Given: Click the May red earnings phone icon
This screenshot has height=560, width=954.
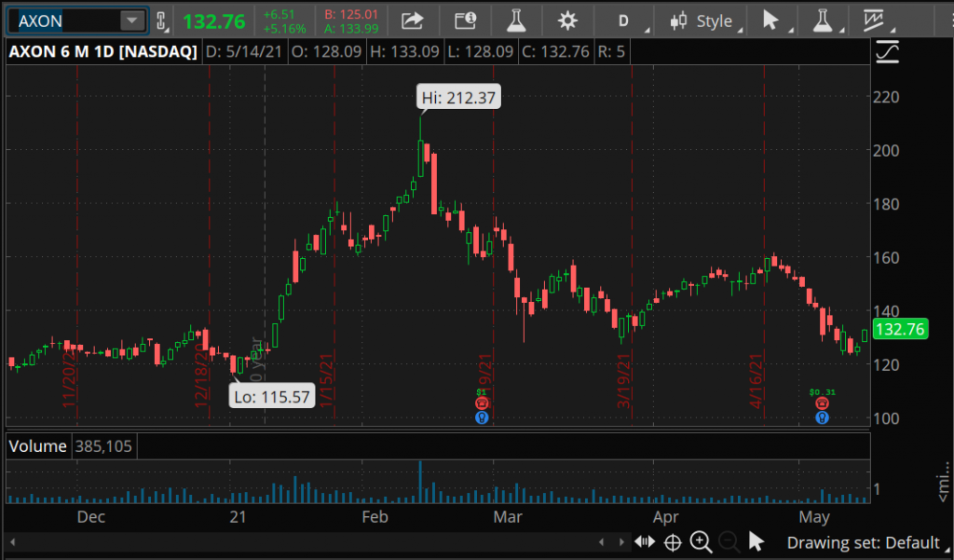Looking at the screenshot, I should pos(822,403).
